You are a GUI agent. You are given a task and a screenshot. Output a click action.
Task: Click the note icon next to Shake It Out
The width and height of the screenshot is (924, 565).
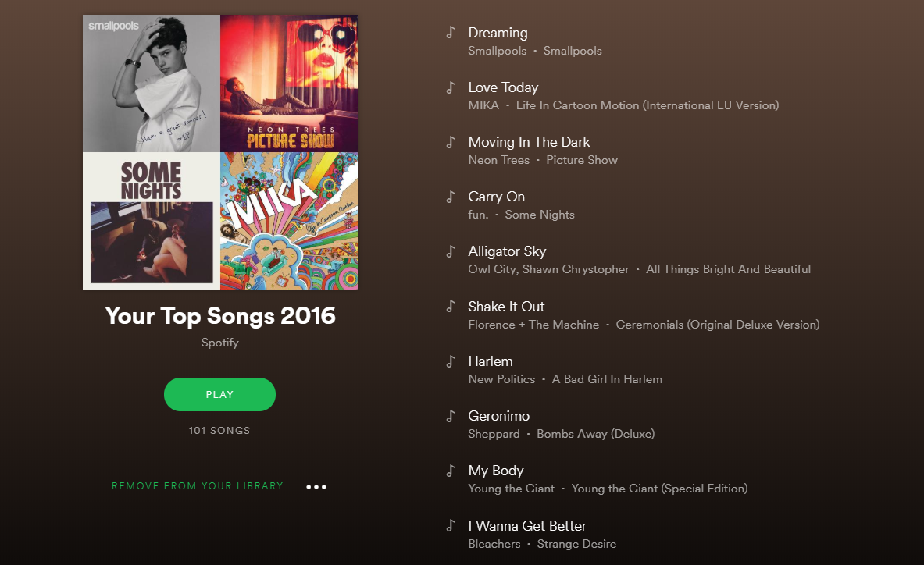pyautogui.click(x=451, y=306)
